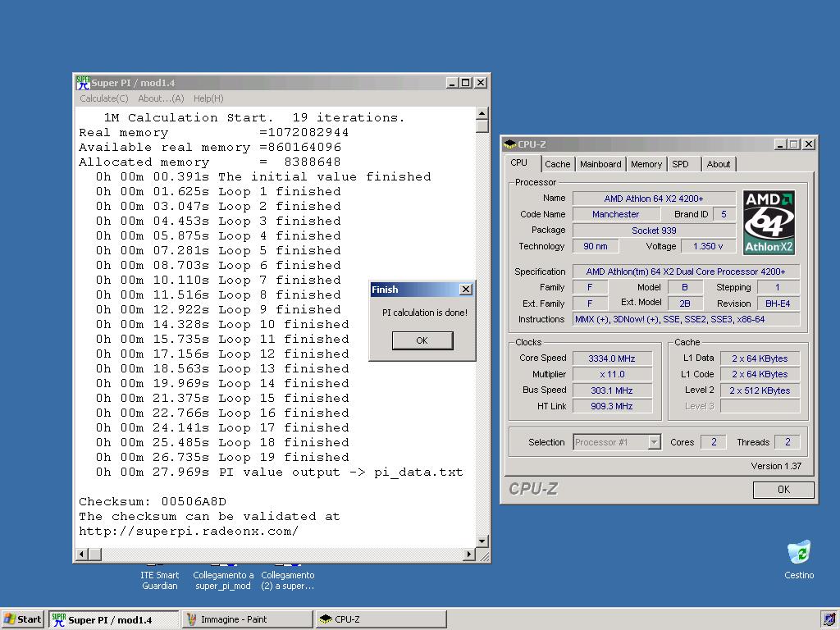Viewport: 840px width, 630px height.
Task: Select the SPD tab in CPU-Z
Action: [x=680, y=164]
